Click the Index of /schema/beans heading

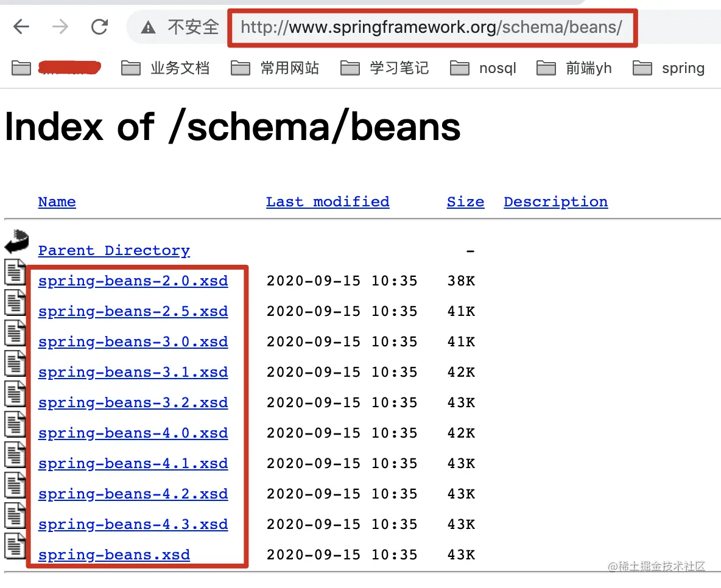233,127
